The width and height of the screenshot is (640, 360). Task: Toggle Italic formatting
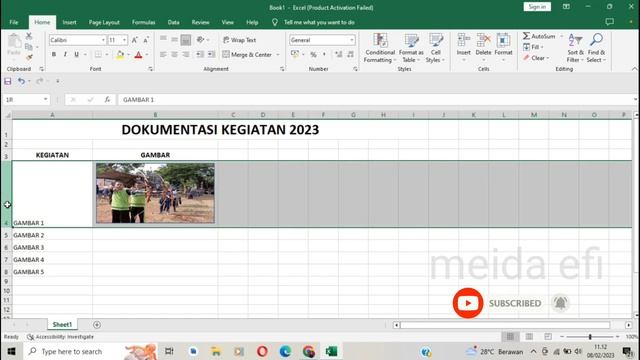click(65, 54)
